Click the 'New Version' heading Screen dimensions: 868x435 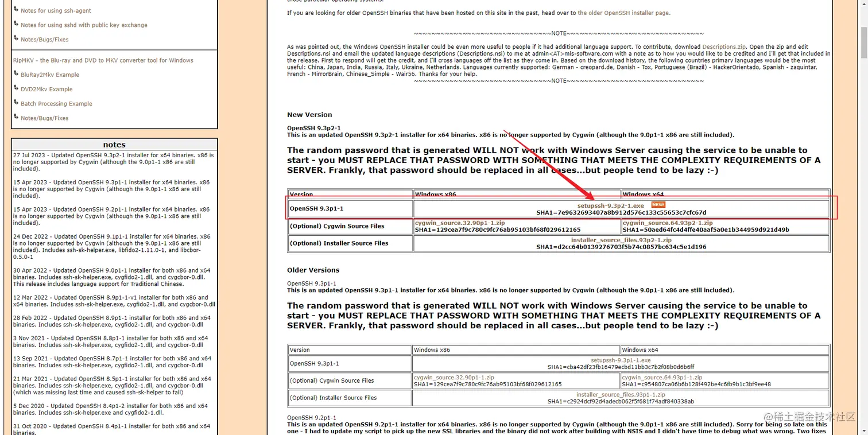pyautogui.click(x=309, y=115)
